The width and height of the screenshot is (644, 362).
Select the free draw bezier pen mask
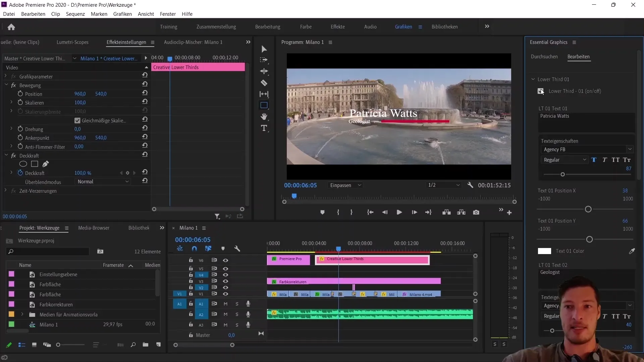coord(46,164)
